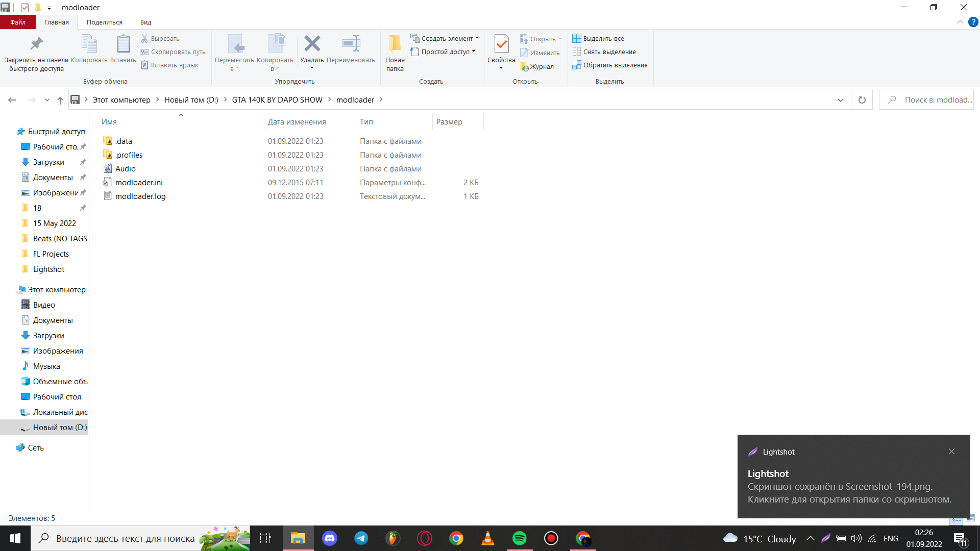Select the modloader.ini file
980x551 pixels.
click(139, 182)
